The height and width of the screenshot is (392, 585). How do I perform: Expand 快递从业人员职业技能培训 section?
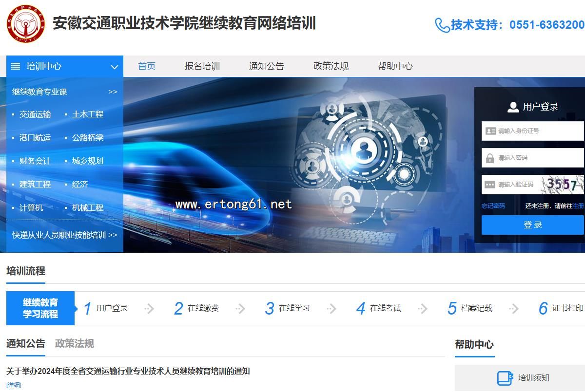[x=64, y=235]
